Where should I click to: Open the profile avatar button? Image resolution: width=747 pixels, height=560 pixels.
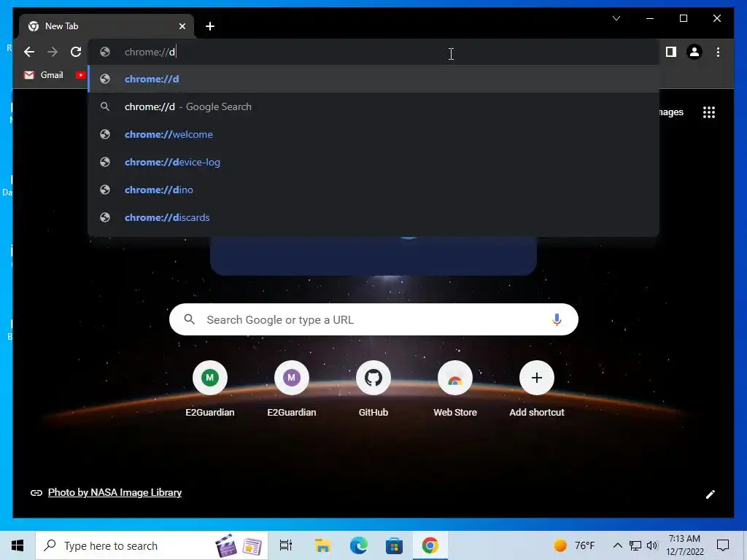[694, 52]
